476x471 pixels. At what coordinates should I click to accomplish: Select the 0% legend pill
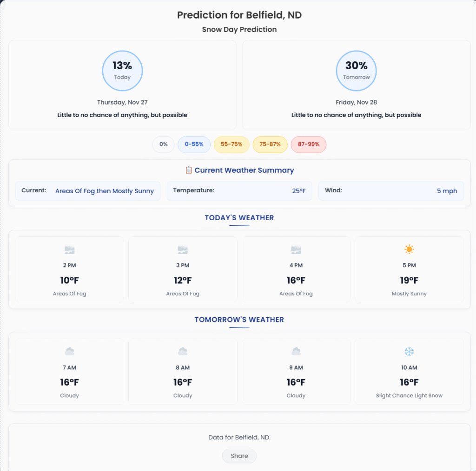click(x=163, y=144)
